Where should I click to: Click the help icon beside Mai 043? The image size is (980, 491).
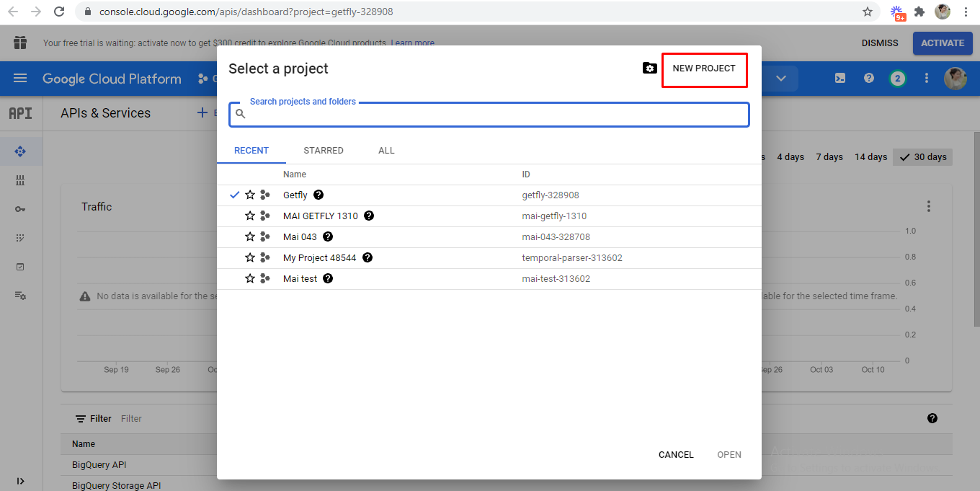click(328, 236)
